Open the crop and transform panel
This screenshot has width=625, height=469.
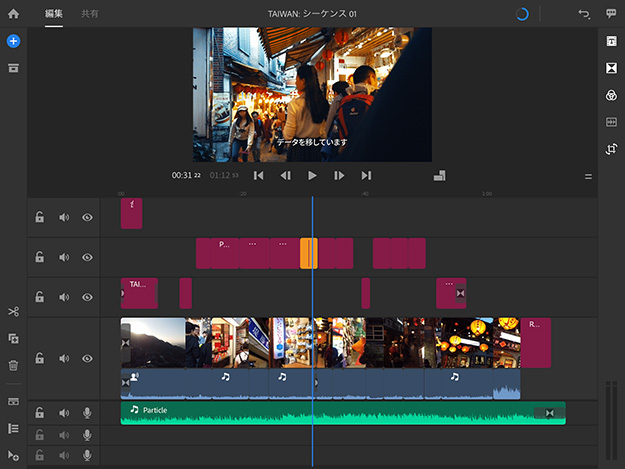611,149
